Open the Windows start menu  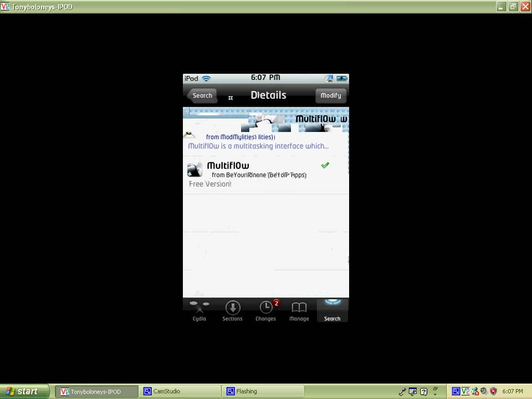(x=24, y=392)
